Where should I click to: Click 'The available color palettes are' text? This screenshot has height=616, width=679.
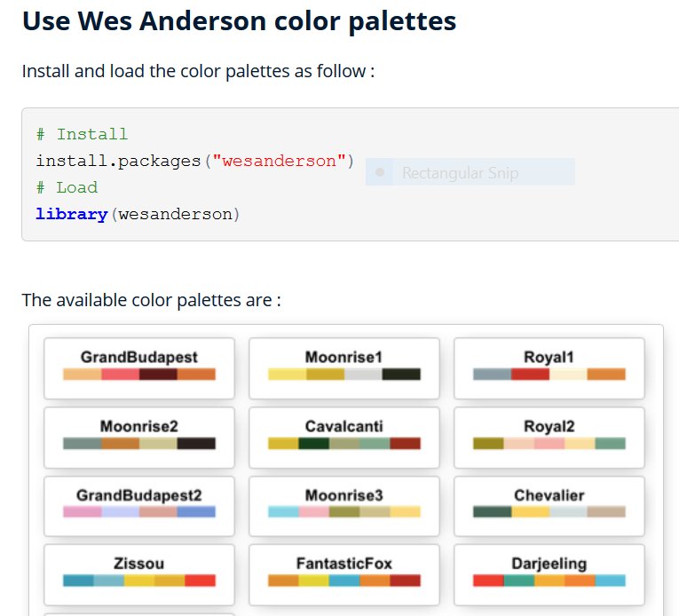151,300
